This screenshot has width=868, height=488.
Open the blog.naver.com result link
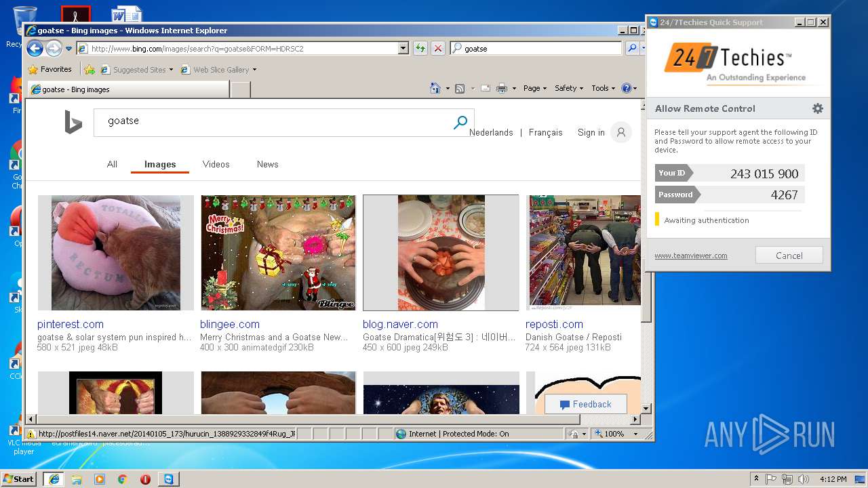coord(400,324)
